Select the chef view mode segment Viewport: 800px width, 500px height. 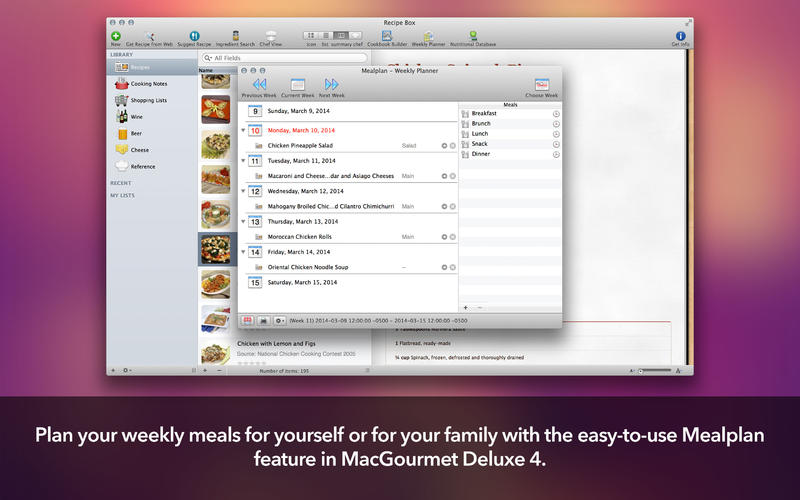[356, 35]
